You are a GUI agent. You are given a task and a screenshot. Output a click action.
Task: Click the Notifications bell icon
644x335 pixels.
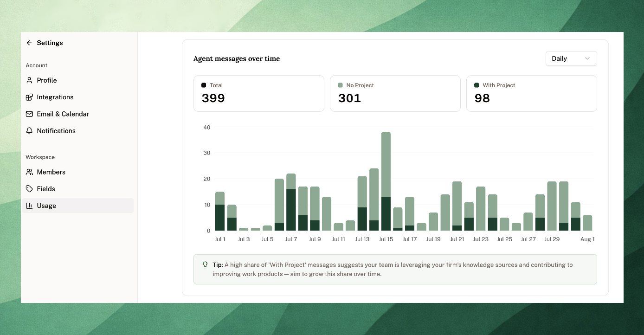[x=29, y=131]
